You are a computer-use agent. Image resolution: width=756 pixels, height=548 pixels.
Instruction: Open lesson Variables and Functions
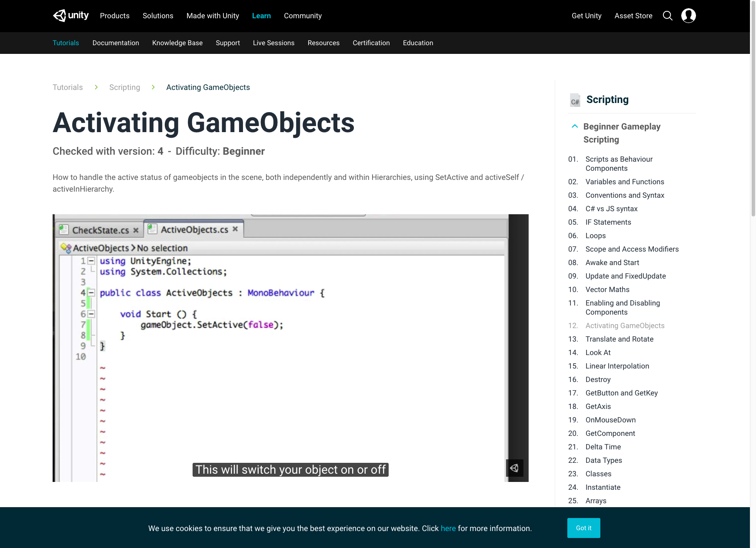coord(625,182)
